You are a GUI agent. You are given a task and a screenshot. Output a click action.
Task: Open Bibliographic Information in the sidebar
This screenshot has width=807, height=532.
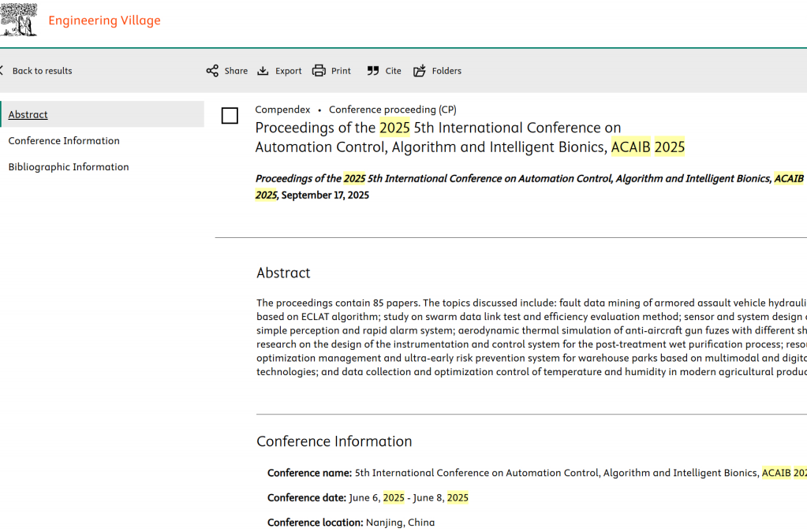point(69,166)
